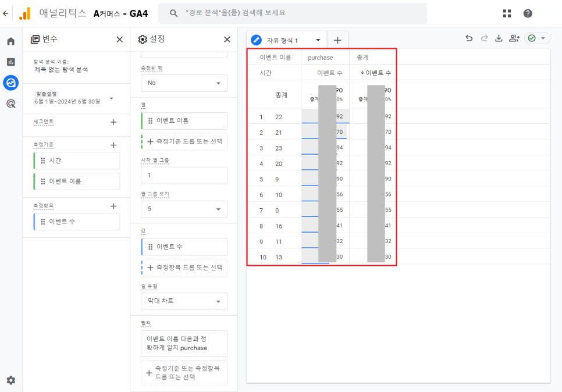Image resolution: width=562 pixels, height=392 pixels.
Task: Download the exploration data
Action: [499, 38]
